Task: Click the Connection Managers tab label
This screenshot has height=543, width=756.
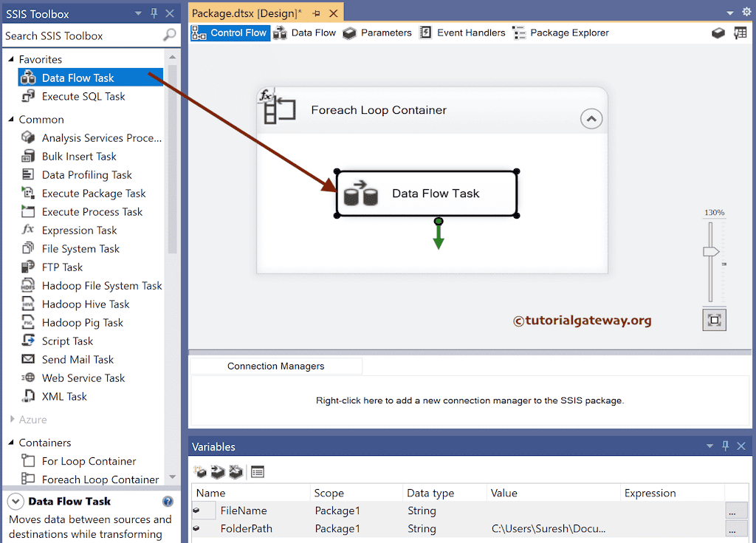Action: (x=275, y=366)
